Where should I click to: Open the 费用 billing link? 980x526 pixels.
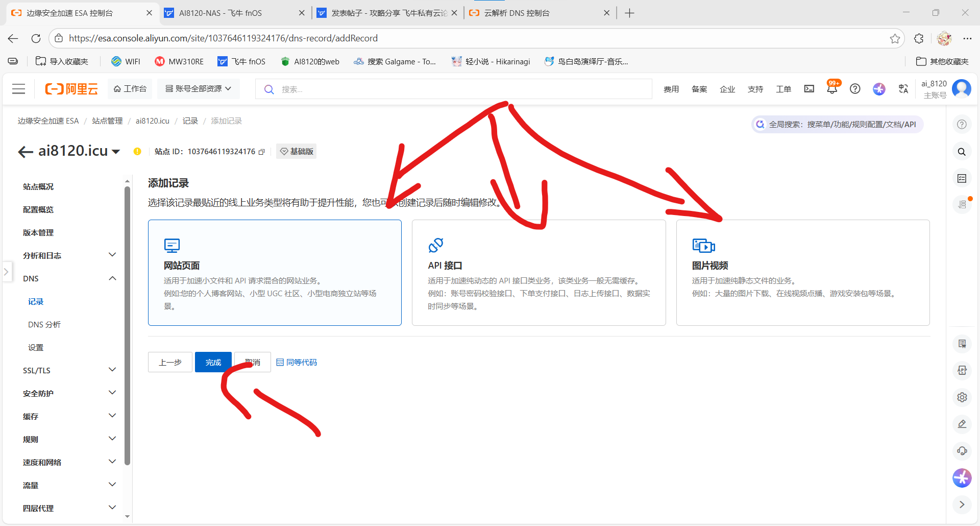point(671,89)
